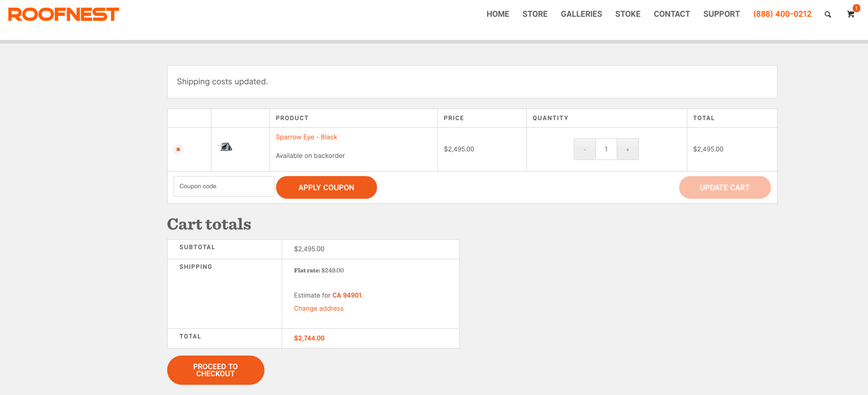This screenshot has width=868, height=395.
Task: Click the Roofnest logo
Action: pyautogui.click(x=64, y=14)
